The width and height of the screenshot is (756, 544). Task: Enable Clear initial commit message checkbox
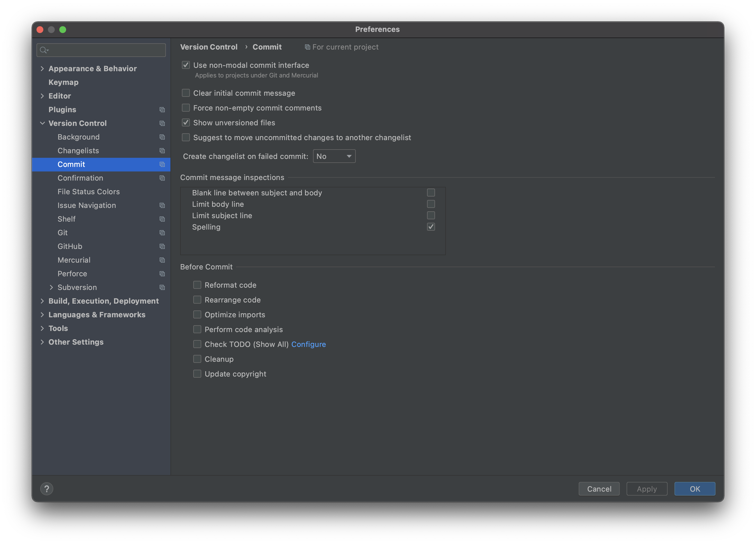[186, 93]
